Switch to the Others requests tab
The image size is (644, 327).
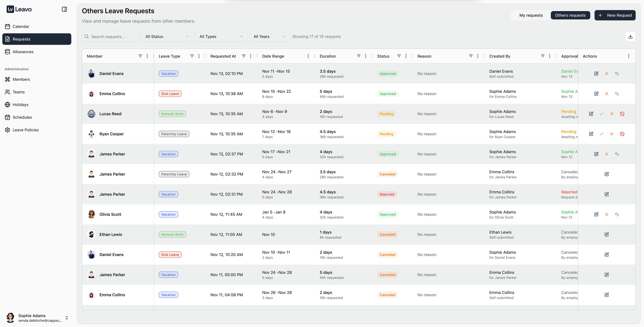571,15
